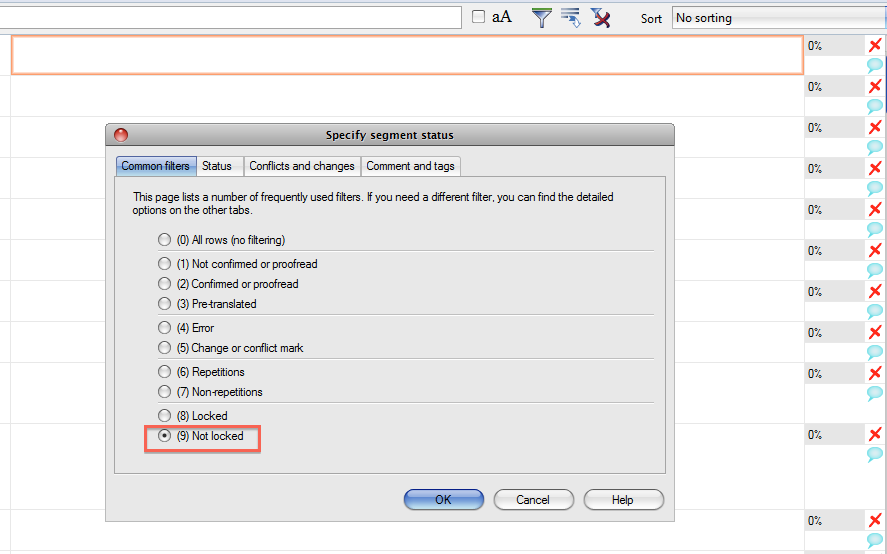This screenshot has width=887, height=554.
Task: Click the filter options icon with arrow
Action: 571,18
